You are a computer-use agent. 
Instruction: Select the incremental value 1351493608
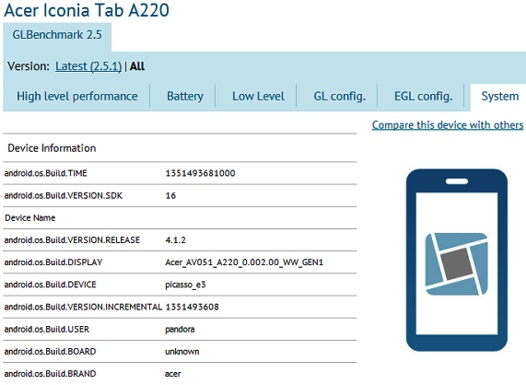[192, 307]
